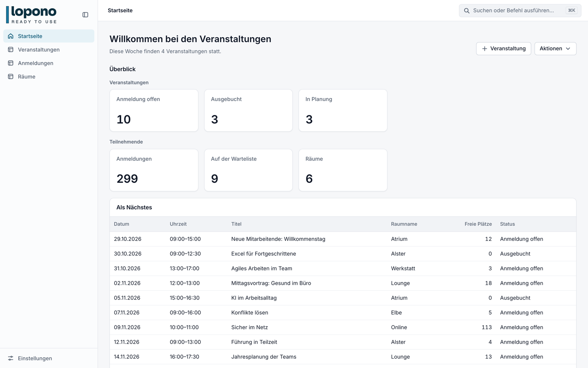Navigate to Räume in the sidebar
Screen dimensions: 588x368
[49, 76]
